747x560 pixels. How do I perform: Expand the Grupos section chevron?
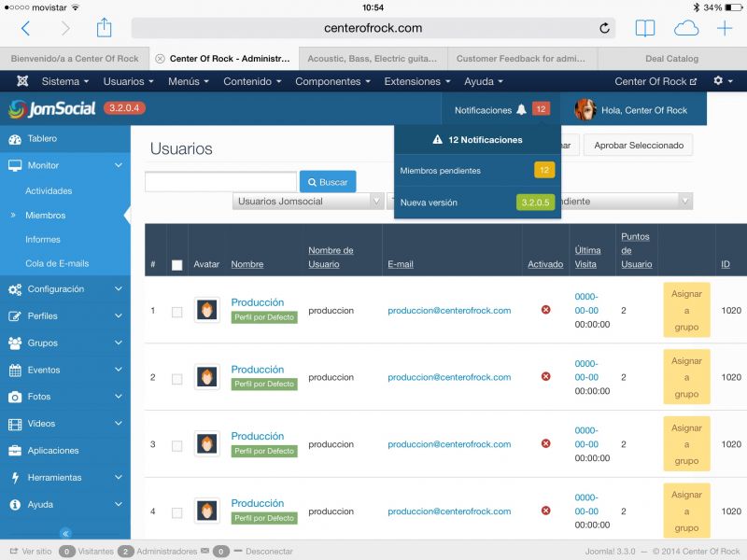coord(119,343)
